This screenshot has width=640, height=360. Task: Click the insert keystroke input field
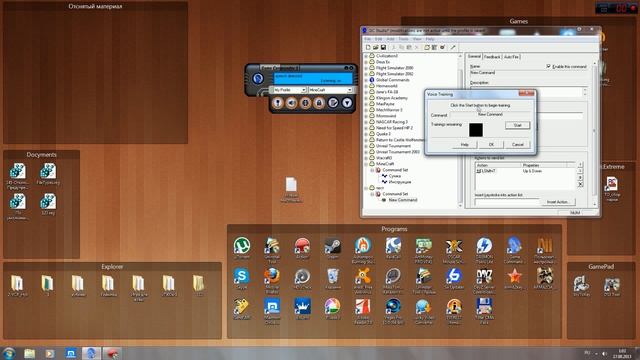pyautogui.click(x=507, y=202)
